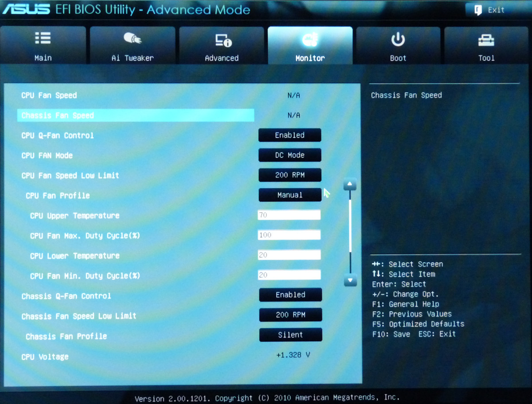Viewport: 532px width, 404px height.
Task: Switch to the Tool tab
Action: [486, 45]
